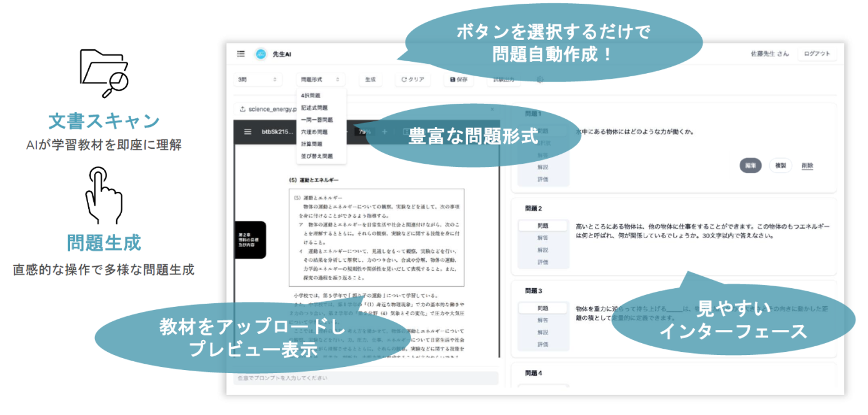This screenshot has height=415, width=868.
Task: Collapse the 問題形式 dropdown
Action: coord(320,79)
